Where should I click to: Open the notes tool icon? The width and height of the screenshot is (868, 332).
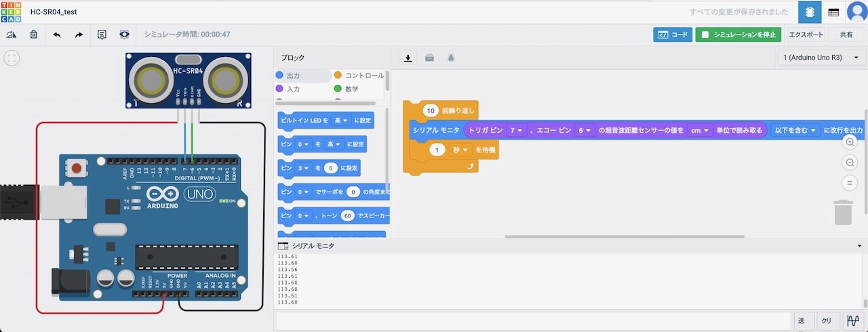click(102, 35)
